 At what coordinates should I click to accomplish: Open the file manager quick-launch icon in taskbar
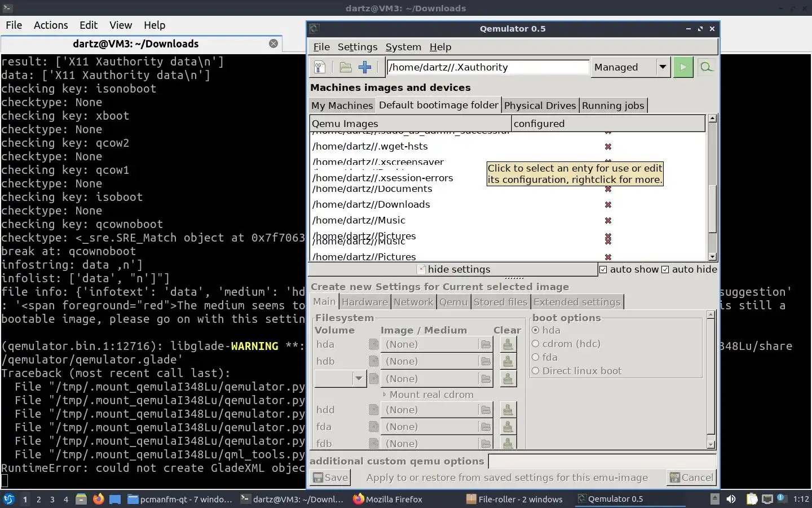pyautogui.click(x=81, y=499)
